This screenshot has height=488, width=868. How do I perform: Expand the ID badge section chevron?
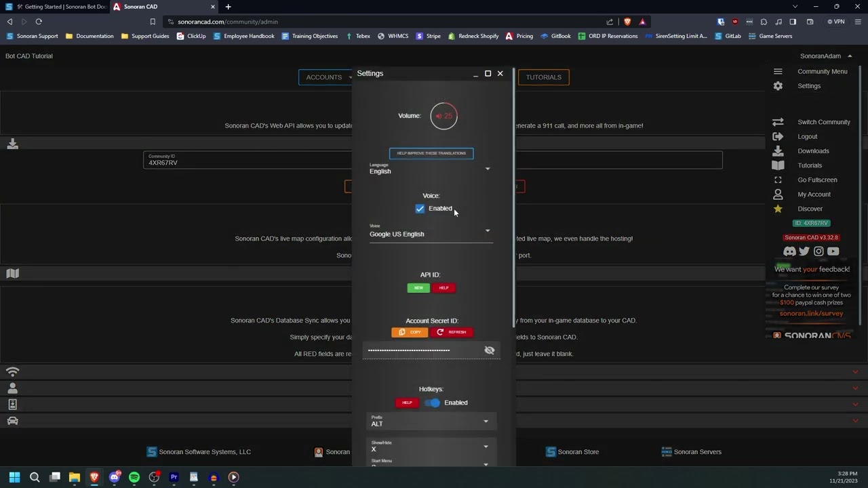[x=855, y=405]
